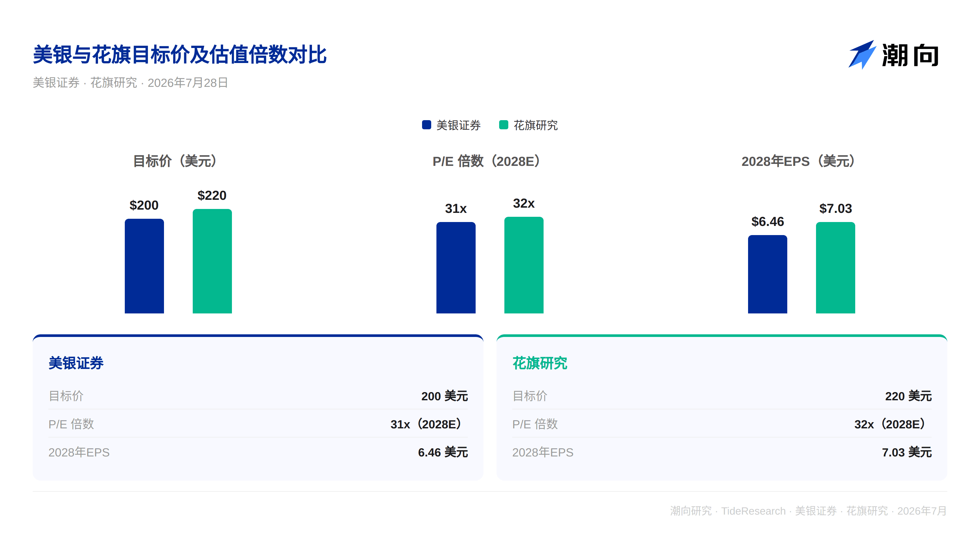Click the $7.03 data label
The height and width of the screenshot is (557, 980).
[x=835, y=209]
